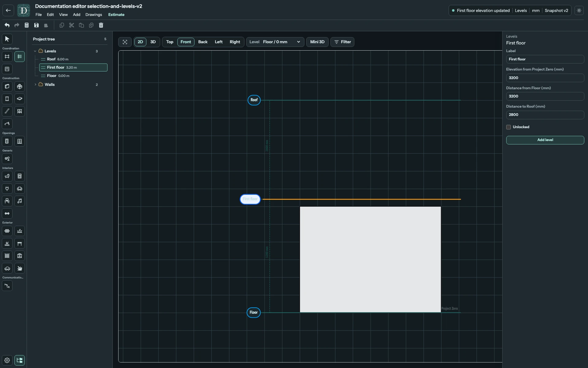Screen dimensions: 588x368
Task: Select the electrical plug interior tool
Action: (x=7, y=189)
